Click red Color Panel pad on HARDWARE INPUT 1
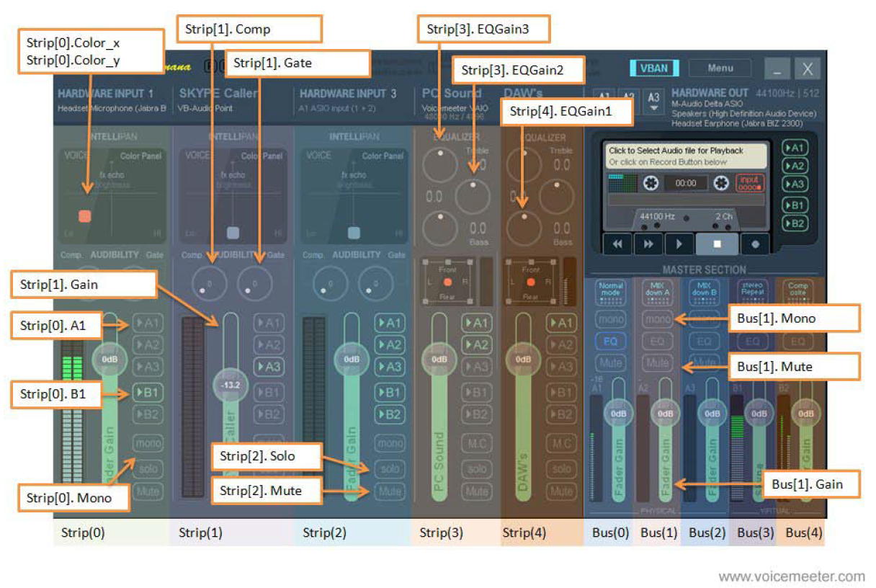The height and width of the screenshot is (588, 876). click(85, 215)
